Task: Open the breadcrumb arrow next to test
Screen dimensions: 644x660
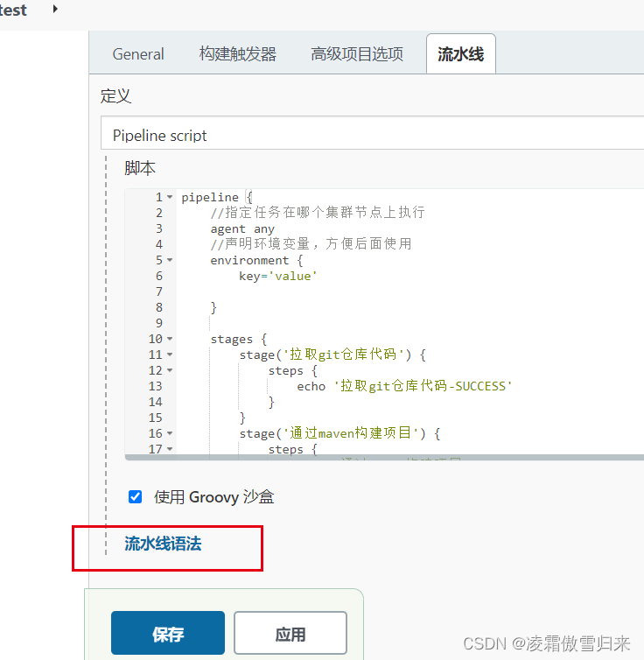Action: [56, 10]
